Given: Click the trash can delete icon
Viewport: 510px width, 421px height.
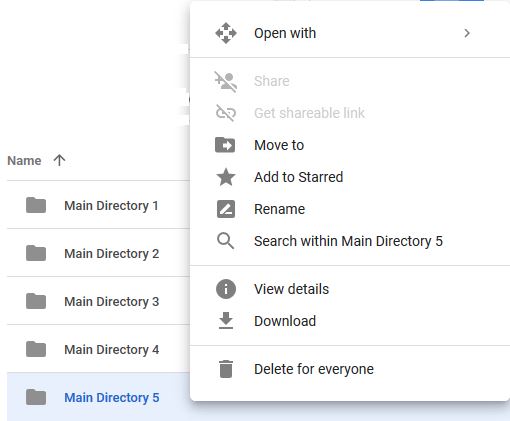Looking at the screenshot, I should pos(226,369).
